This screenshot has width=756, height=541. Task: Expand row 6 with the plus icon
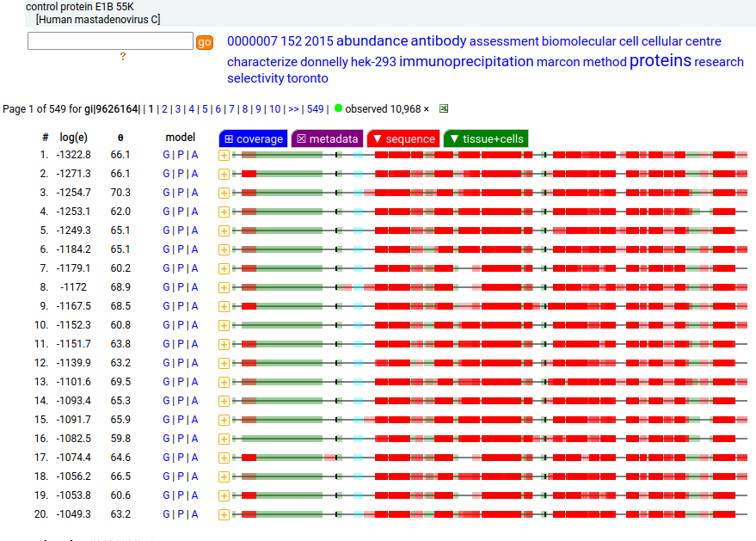tap(224, 249)
